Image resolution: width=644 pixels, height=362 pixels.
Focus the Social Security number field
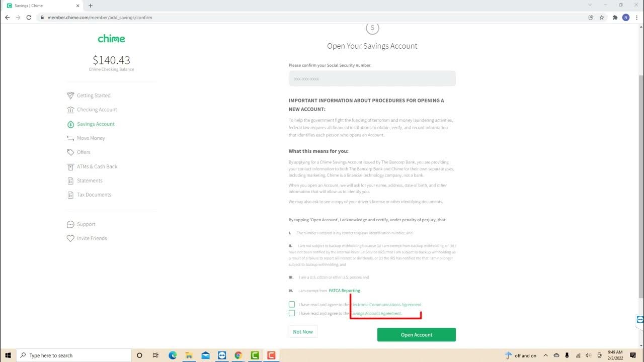(x=372, y=78)
